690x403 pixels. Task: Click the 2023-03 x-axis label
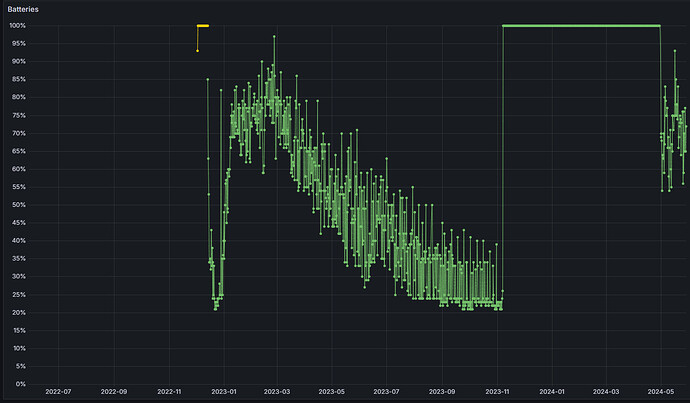coord(277,392)
